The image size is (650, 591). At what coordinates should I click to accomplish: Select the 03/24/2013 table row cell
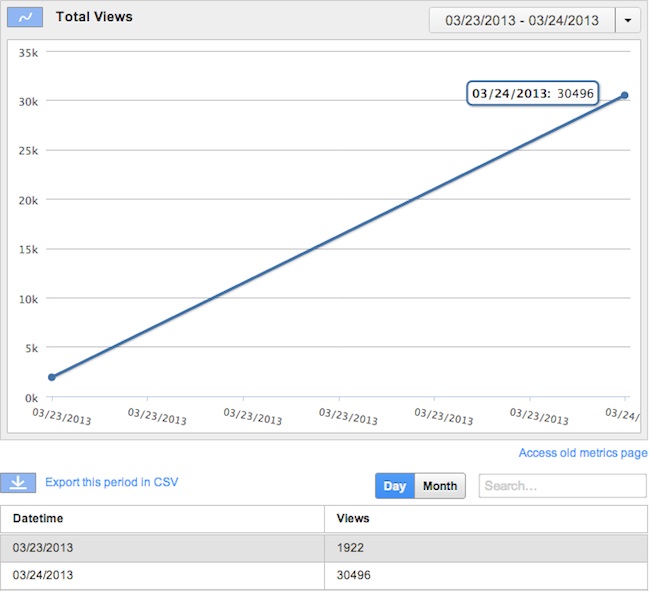(162, 575)
